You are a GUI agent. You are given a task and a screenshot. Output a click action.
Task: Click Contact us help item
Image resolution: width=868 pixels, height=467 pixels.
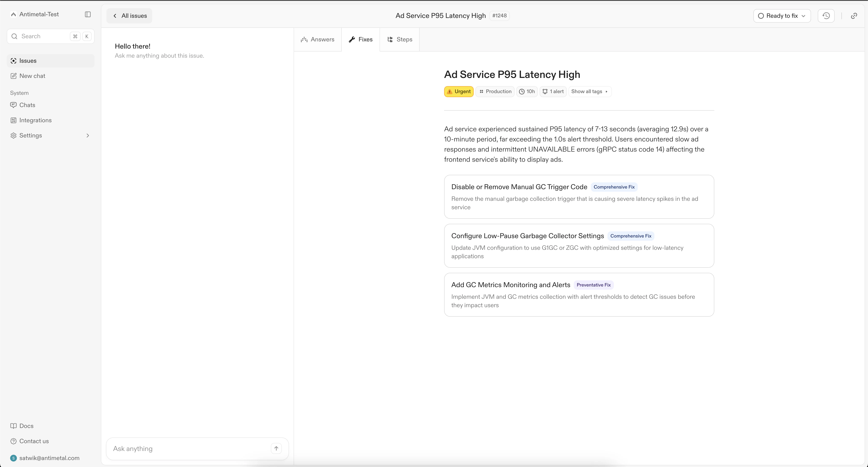tap(34, 441)
